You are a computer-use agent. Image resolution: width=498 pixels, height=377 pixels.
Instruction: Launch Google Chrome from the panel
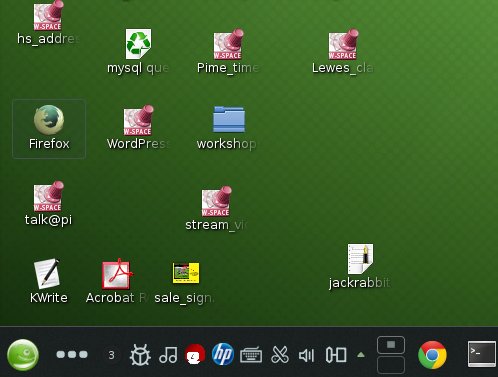[432, 355]
